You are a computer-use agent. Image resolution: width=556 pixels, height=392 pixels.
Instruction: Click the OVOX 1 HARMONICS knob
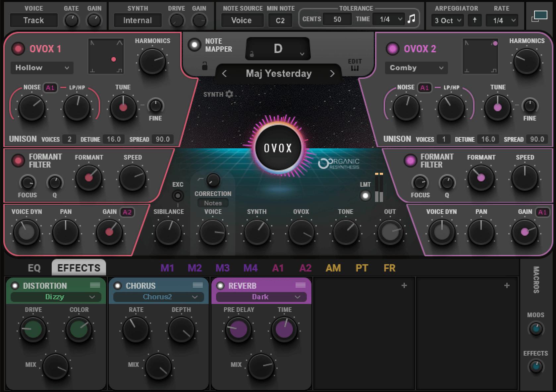pos(152,62)
